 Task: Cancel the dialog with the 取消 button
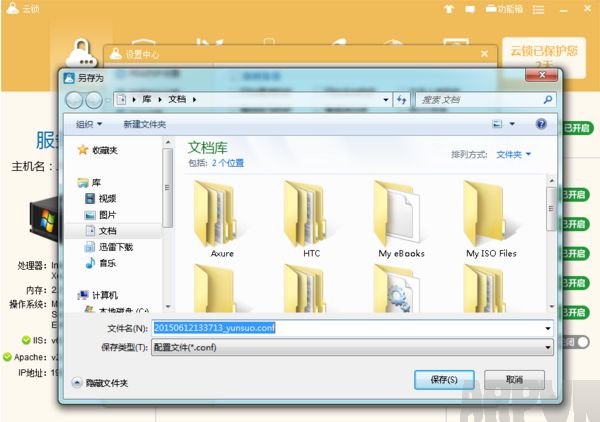tap(514, 380)
